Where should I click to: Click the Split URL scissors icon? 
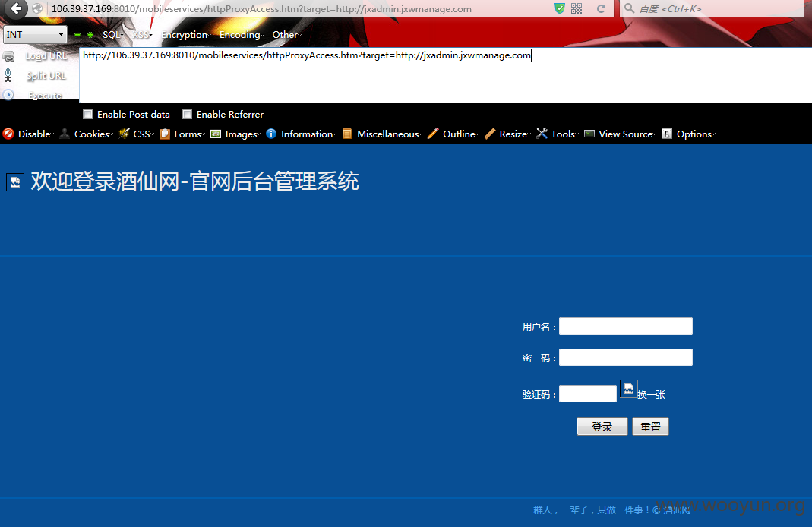pyautogui.click(x=8, y=76)
